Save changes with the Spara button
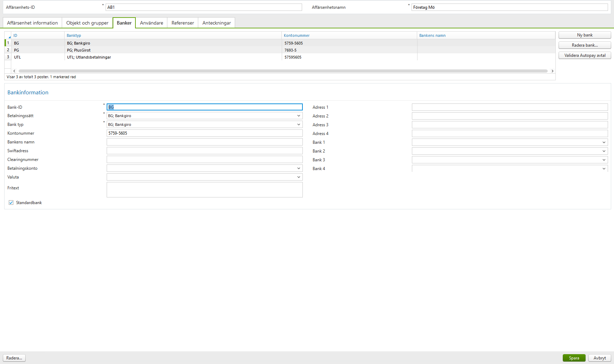Image resolution: width=614 pixels, height=364 pixels. [574, 358]
